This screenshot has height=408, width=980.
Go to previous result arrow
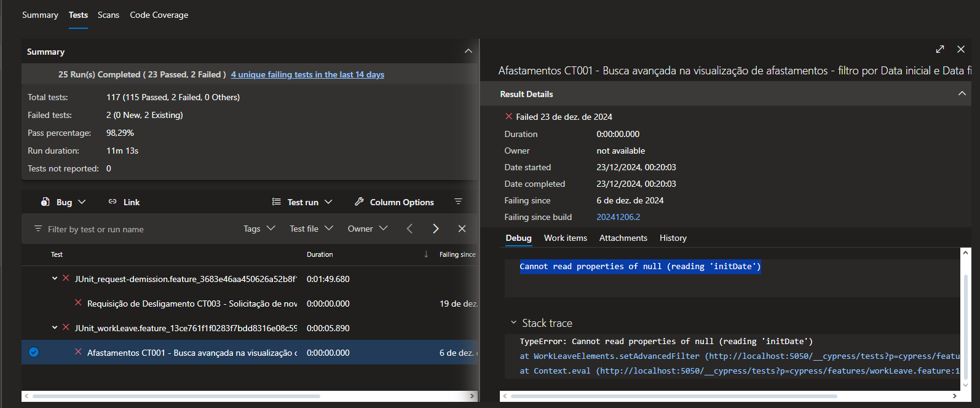[409, 229]
